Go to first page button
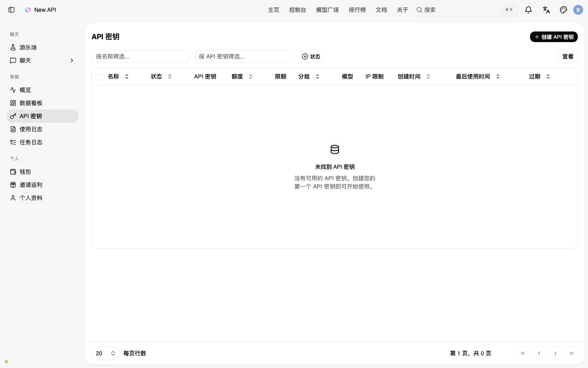The width and height of the screenshot is (588, 368). pyautogui.click(x=523, y=353)
